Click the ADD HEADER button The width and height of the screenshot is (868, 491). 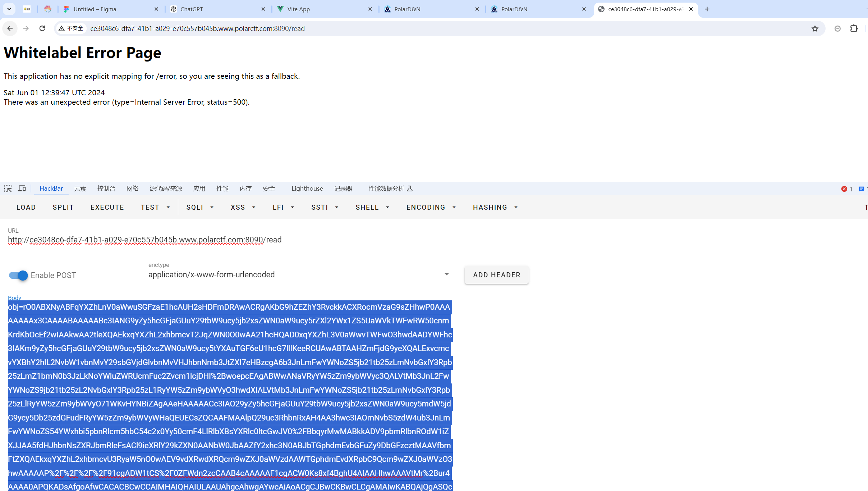[x=496, y=275]
